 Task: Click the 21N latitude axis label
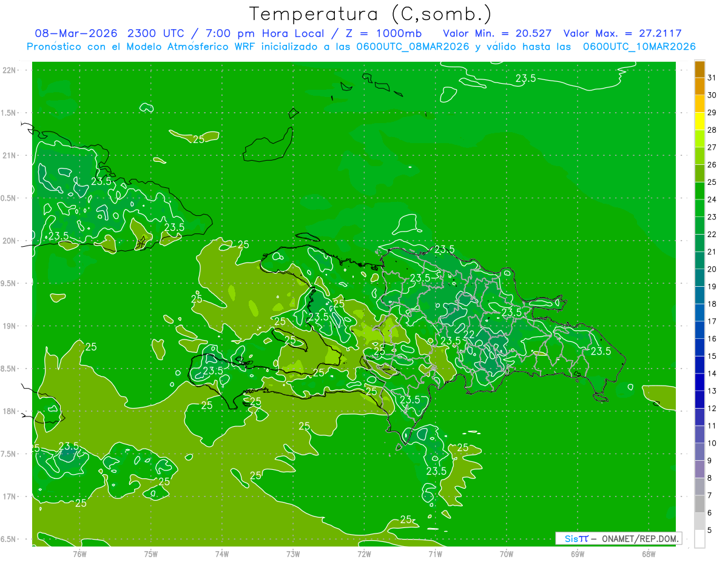pyautogui.click(x=9, y=155)
